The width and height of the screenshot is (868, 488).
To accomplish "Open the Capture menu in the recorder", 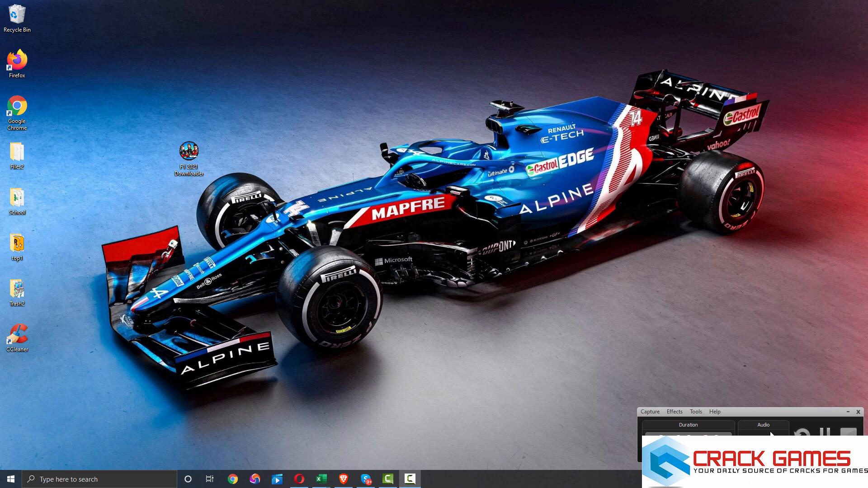I will [650, 412].
